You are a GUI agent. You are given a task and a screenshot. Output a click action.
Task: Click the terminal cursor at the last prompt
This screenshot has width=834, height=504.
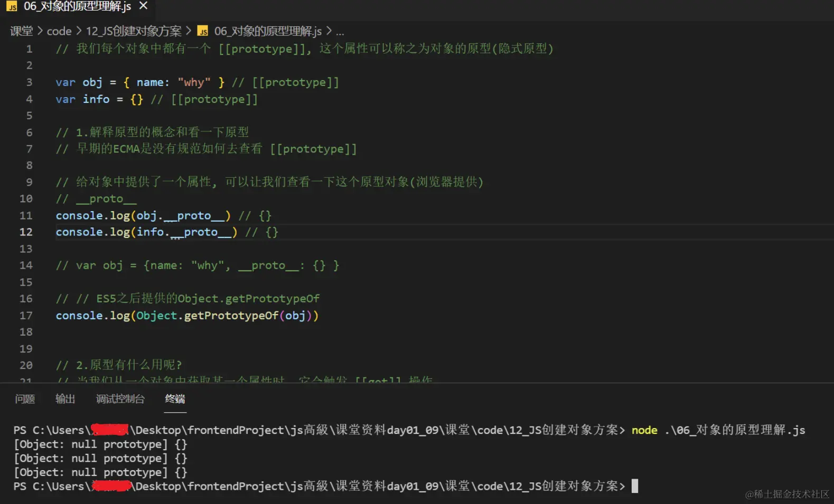tap(635, 486)
